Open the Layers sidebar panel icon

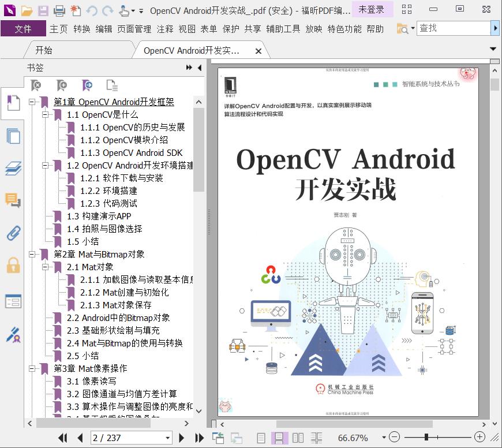coord(13,168)
